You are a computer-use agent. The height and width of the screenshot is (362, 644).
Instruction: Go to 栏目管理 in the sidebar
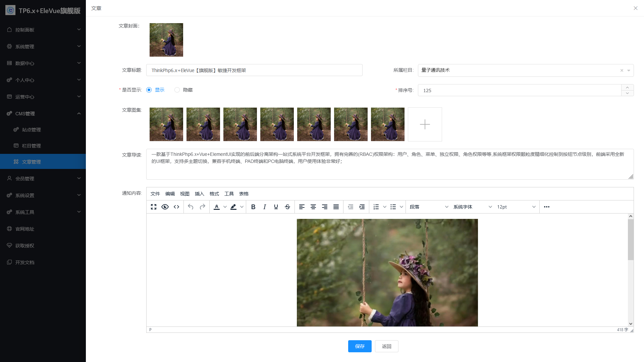coord(43,146)
